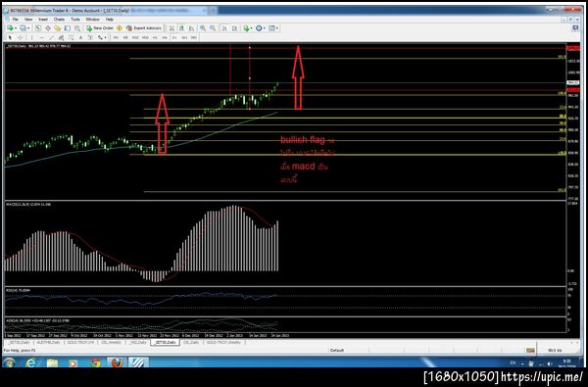This screenshot has height=387, width=588.
Task: Toggle the Market Watch window icon
Action: [x=38, y=28]
